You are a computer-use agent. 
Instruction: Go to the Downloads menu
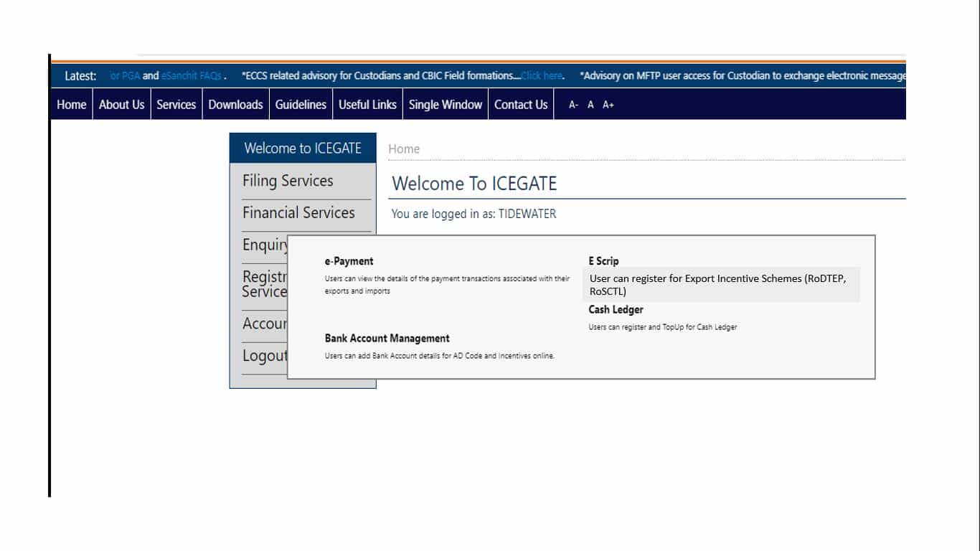click(x=235, y=105)
